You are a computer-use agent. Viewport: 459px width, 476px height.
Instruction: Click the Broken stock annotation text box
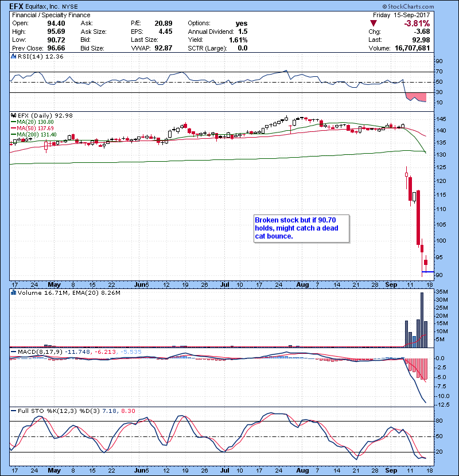[x=301, y=228]
